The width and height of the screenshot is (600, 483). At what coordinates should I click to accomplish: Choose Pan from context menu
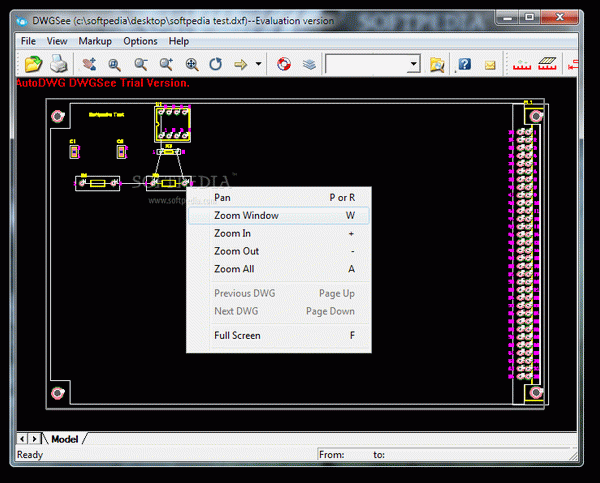279,197
